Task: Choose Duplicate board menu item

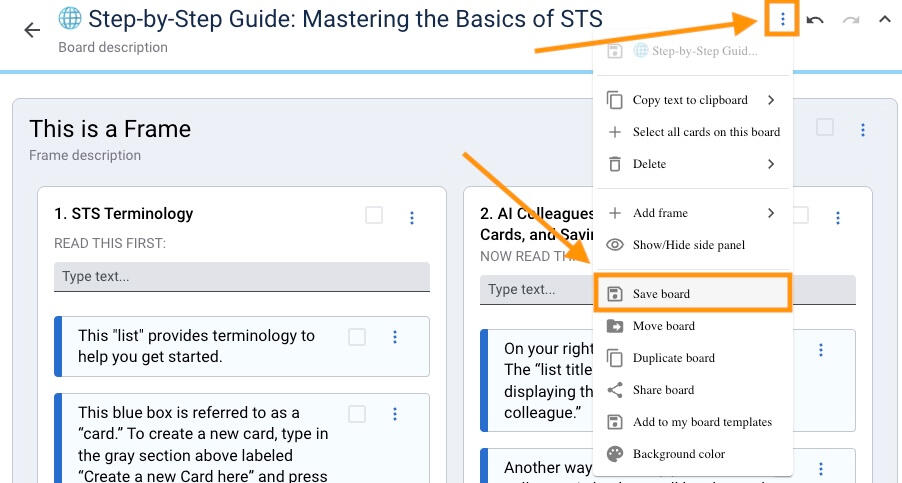Action: tap(673, 358)
